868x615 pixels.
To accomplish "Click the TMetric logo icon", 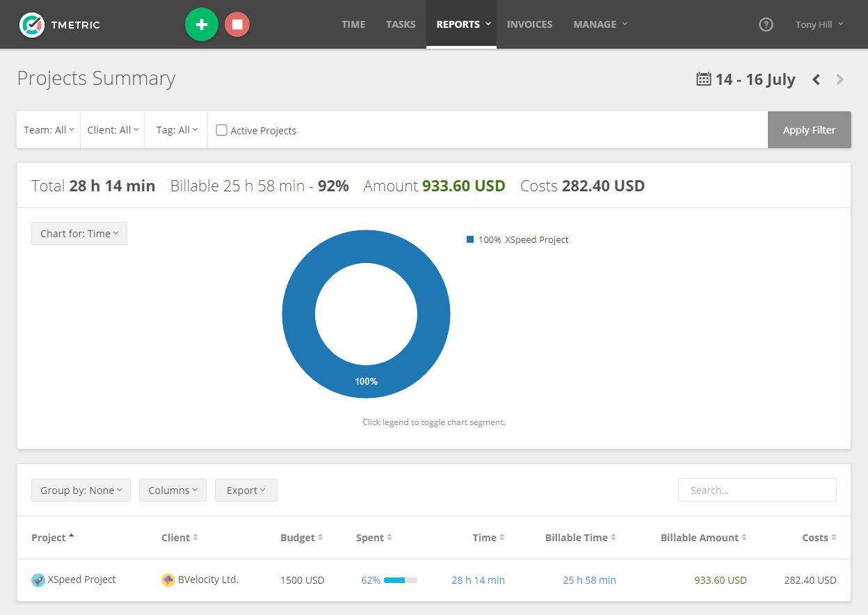I will 32,24.
